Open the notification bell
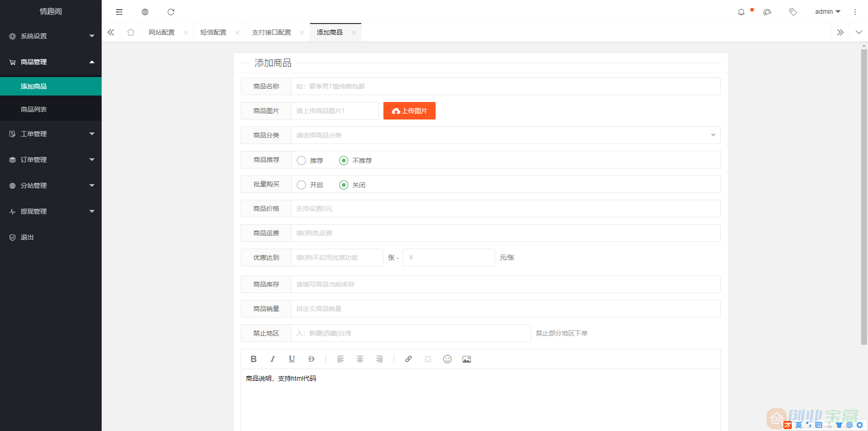This screenshot has width=868, height=431. pyautogui.click(x=742, y=12)
